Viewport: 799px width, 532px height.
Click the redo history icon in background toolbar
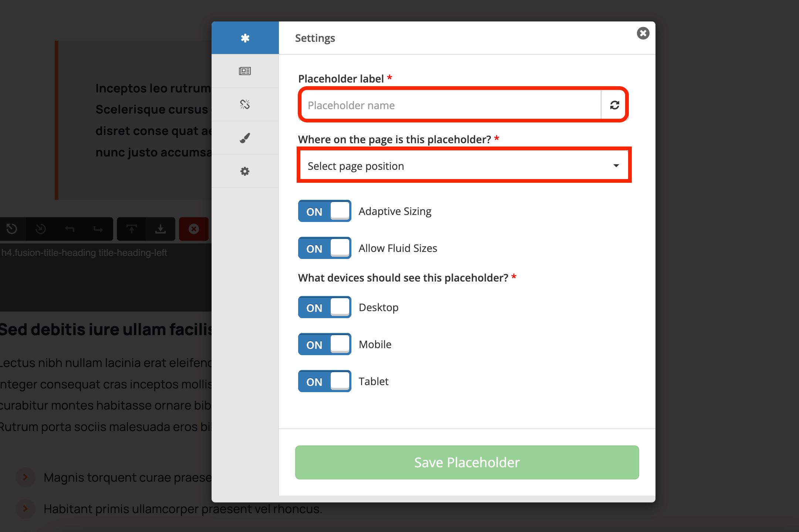click(x=41, y=229)
